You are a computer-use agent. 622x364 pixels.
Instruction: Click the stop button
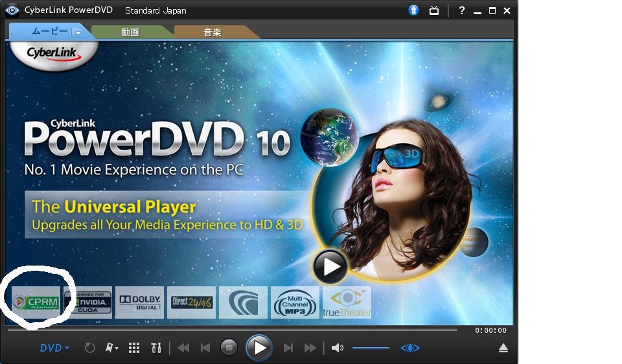[229, 347]
